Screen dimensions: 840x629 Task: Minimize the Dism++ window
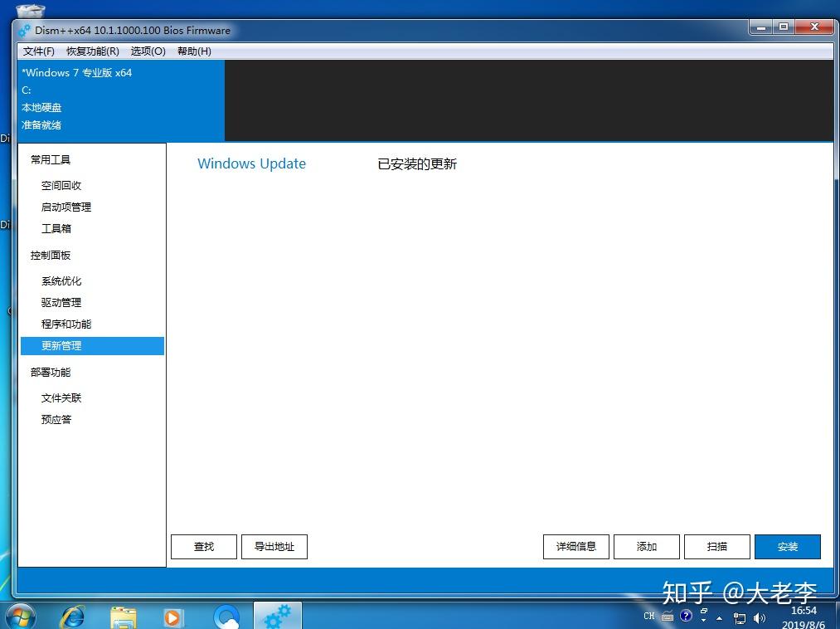click(x=760, y=27)
